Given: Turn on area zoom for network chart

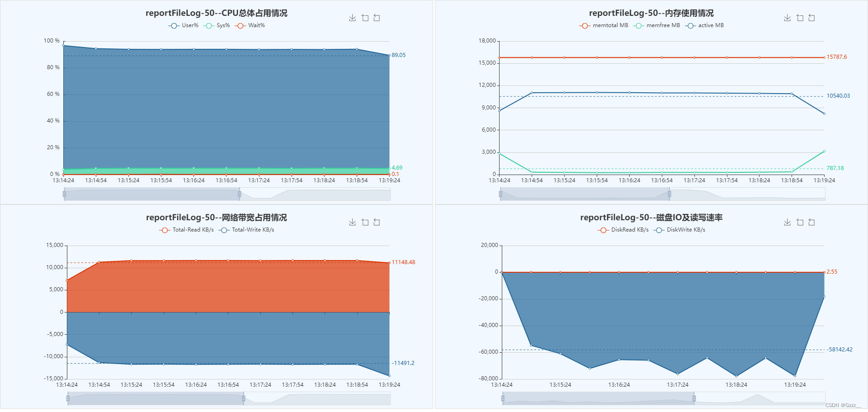Looking at the screenshot, I should pos(365,222).
